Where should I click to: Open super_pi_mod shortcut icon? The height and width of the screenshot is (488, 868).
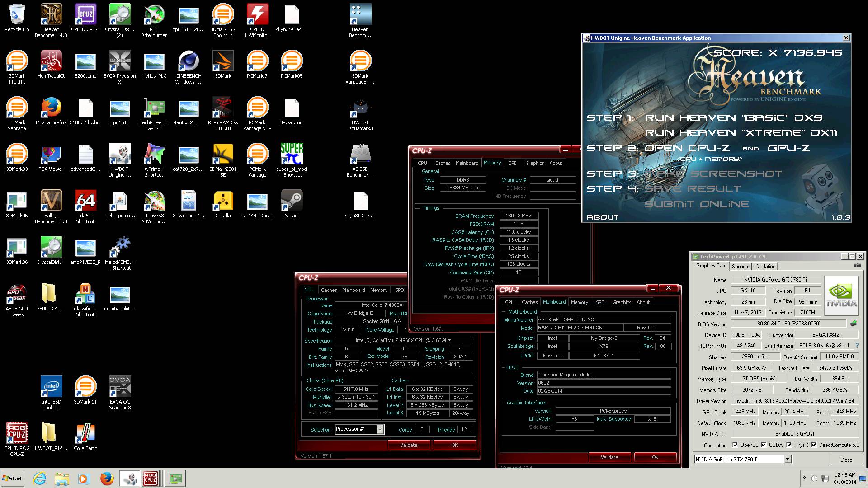coord(292,160)
